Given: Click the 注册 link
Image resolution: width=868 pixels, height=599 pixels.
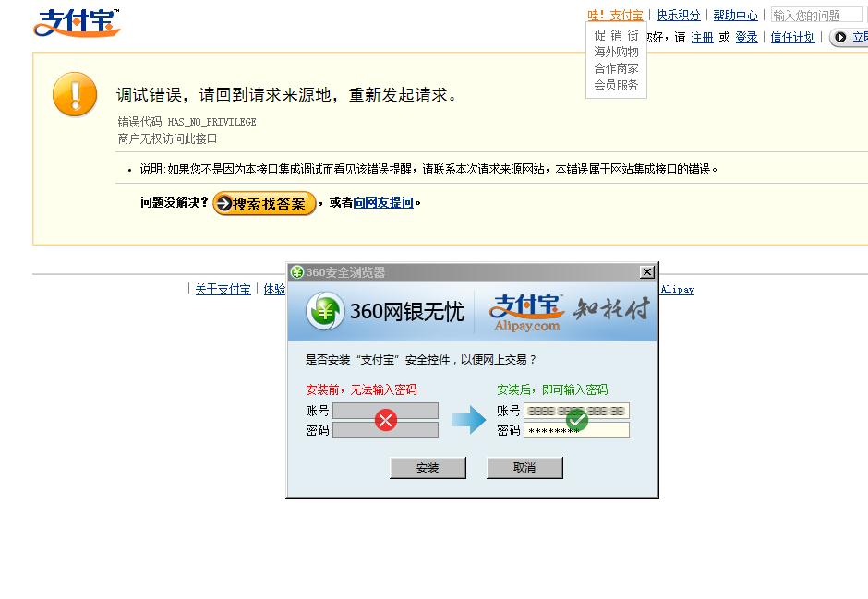Looking at the screenshot, I should (702, 38).
